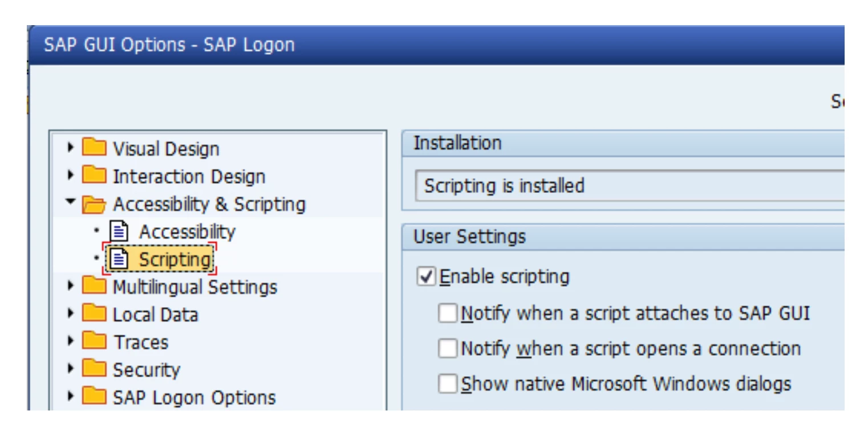
Task: Expand the Traces node arrow
Action: (71, 341)
